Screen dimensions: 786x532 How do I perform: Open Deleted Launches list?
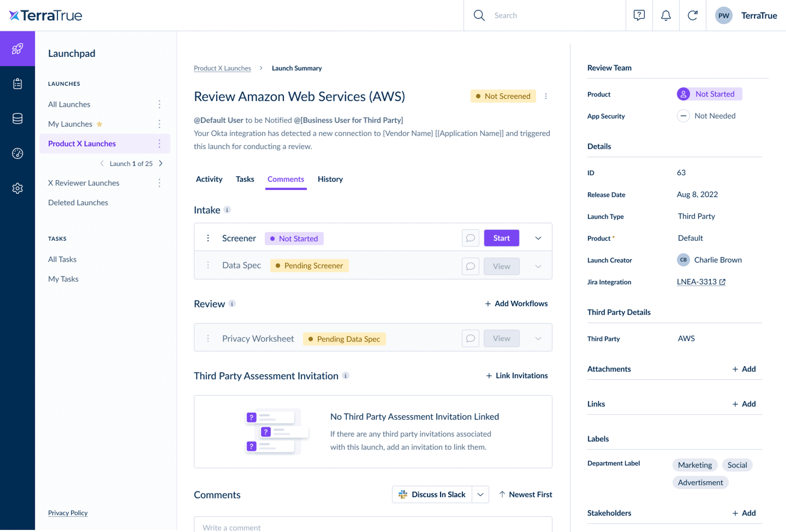[78, 202]
